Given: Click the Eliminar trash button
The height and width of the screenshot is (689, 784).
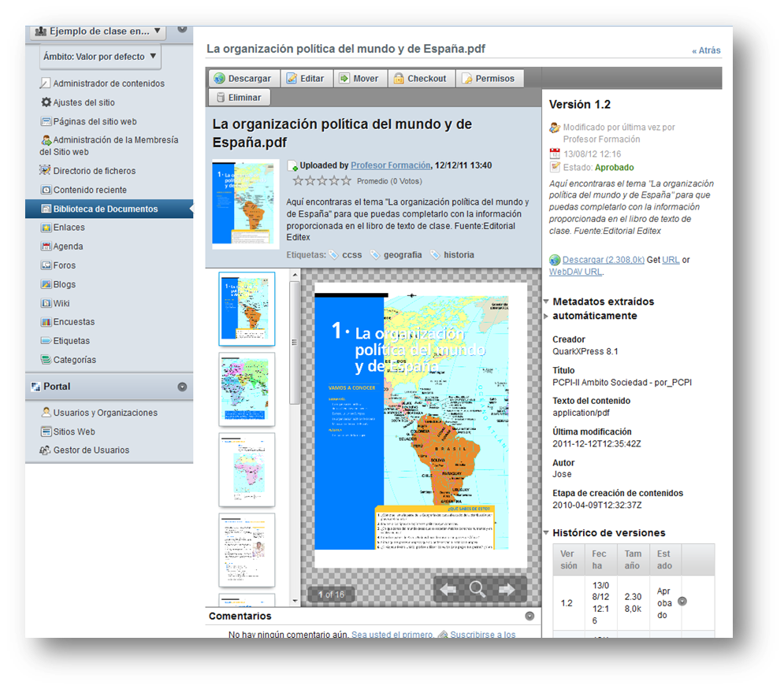Looking at the screenshot, I should point(240,98).
